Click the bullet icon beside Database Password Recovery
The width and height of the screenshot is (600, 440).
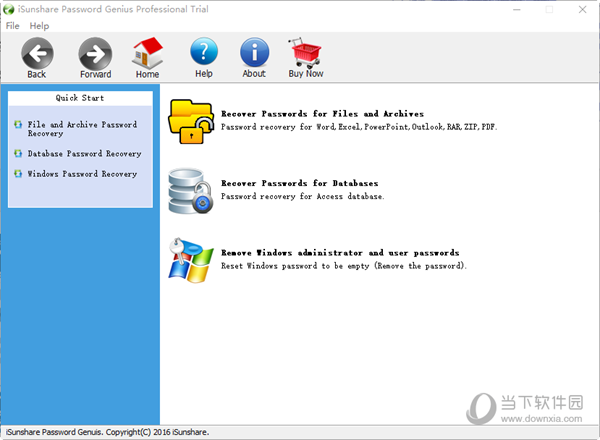18,153
